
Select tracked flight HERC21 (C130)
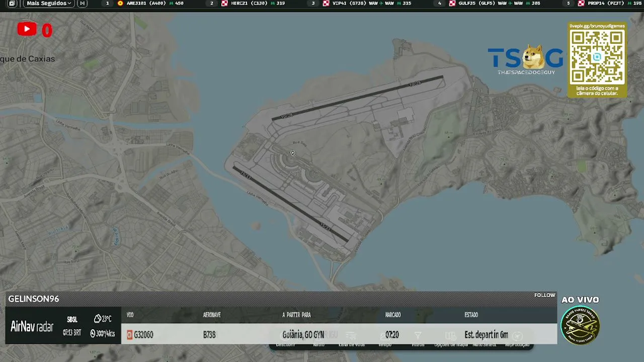253,3
